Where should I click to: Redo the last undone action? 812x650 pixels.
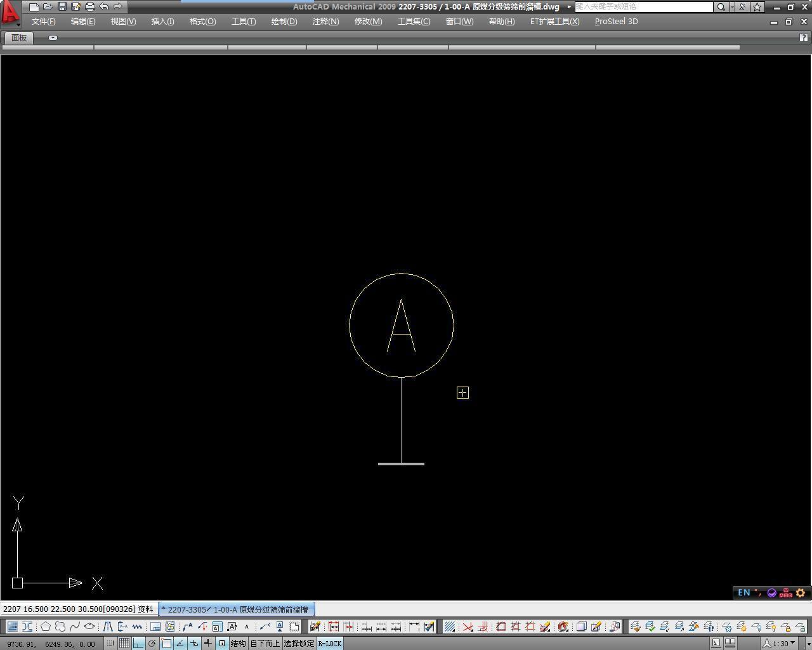[118, 7]
